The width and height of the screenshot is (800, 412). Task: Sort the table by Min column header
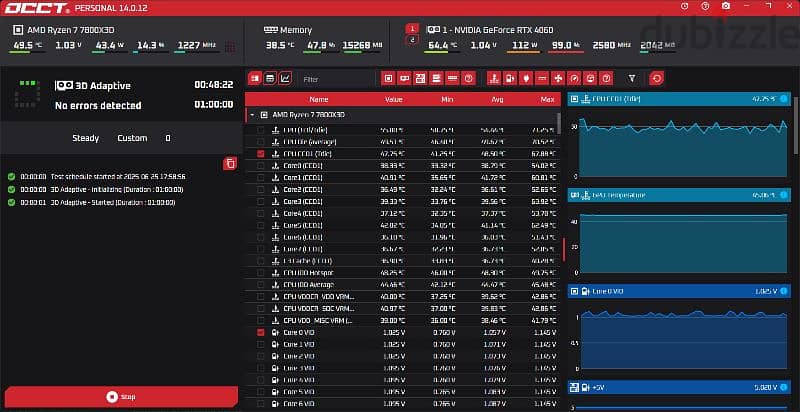tap(446, 99)
